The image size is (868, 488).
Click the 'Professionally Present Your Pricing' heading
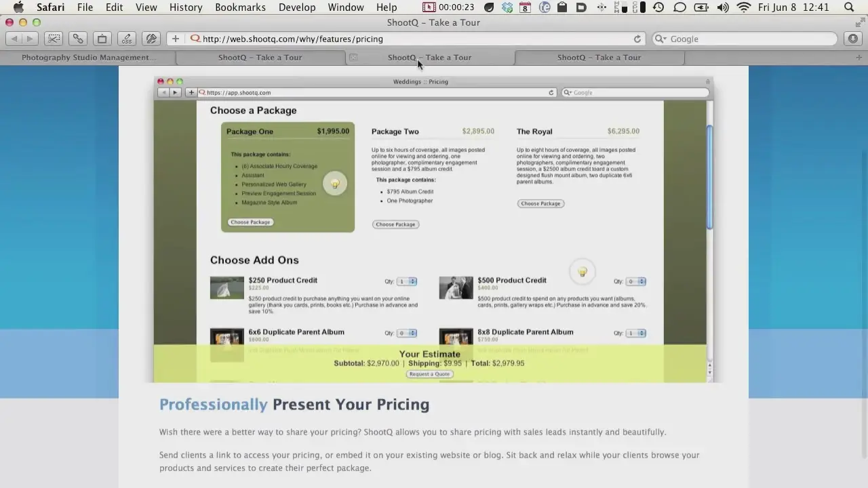(x=294, y=405)
